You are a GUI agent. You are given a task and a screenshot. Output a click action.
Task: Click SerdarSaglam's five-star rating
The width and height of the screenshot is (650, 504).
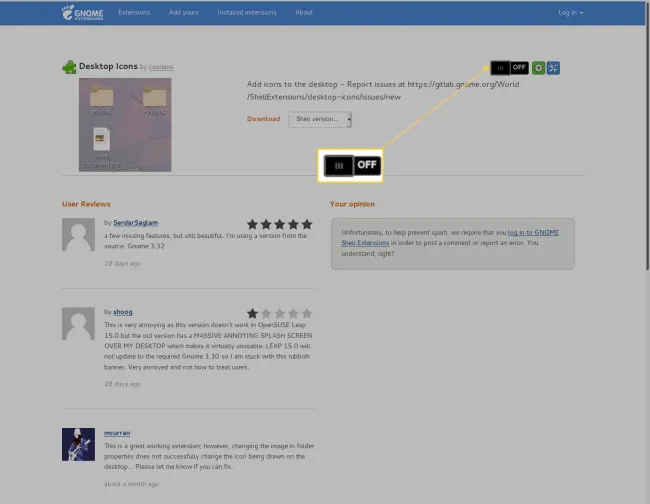point(279,224)
